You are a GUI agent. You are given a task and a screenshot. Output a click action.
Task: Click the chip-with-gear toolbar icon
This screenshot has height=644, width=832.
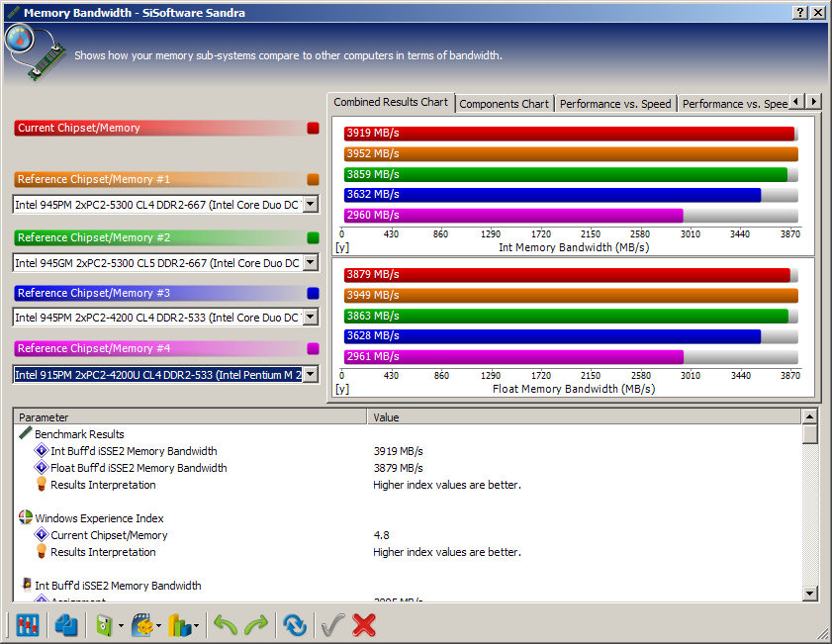coord(141,625)
